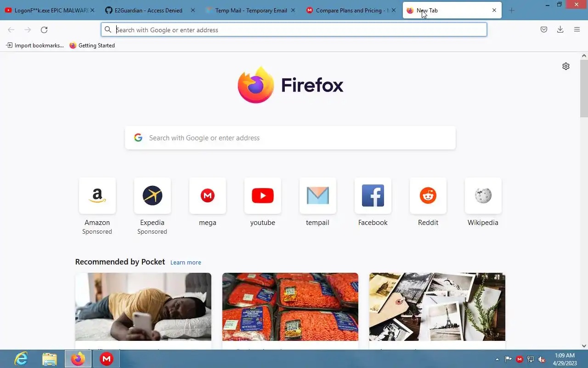Image resolution: width=588 pixels, height=368 pixels.
Task: Open the Downloads panel icon
Action: pos(560,30)
